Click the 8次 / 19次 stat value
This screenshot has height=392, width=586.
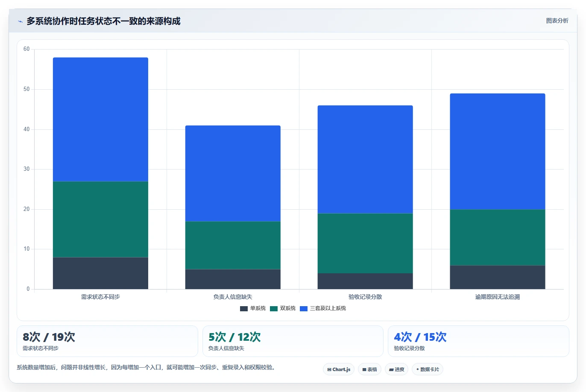click(49, 337)
